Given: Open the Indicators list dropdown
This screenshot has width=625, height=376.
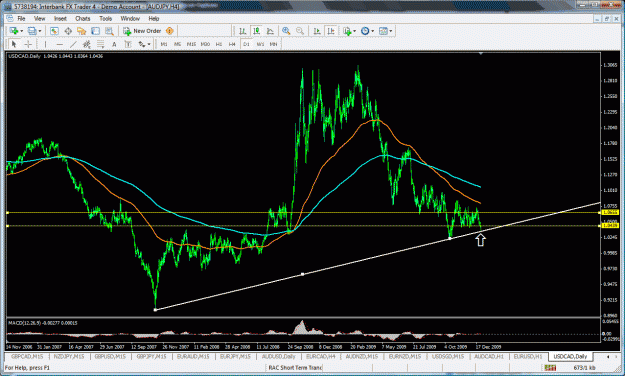Looking at the screenshot, I should click(349, 31).
